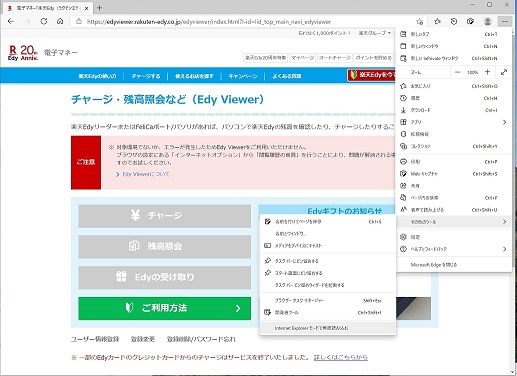Click the gray チャージ (Charge) button
Screen dimensions: 517x376
pyautogui.click(x=165, y=216)
